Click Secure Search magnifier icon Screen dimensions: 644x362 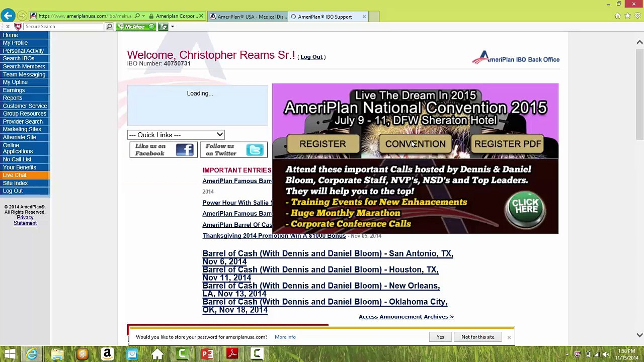(109, 27)
